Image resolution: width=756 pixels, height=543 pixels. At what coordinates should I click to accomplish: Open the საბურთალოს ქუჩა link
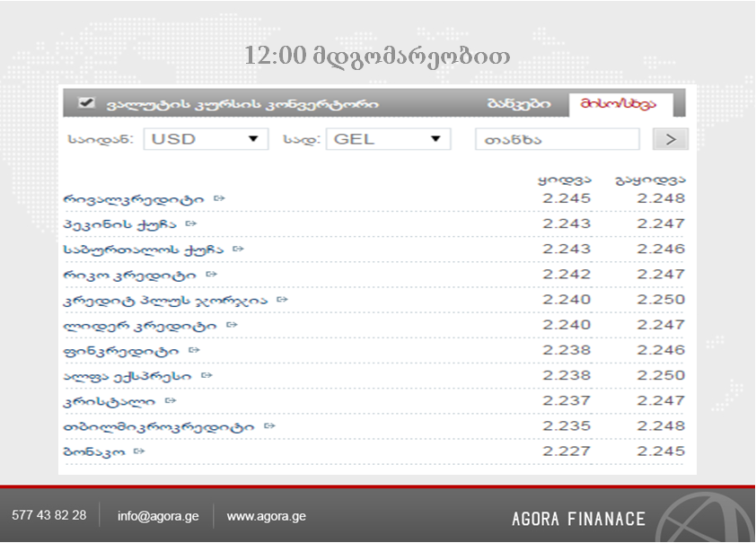pos(143,250)
